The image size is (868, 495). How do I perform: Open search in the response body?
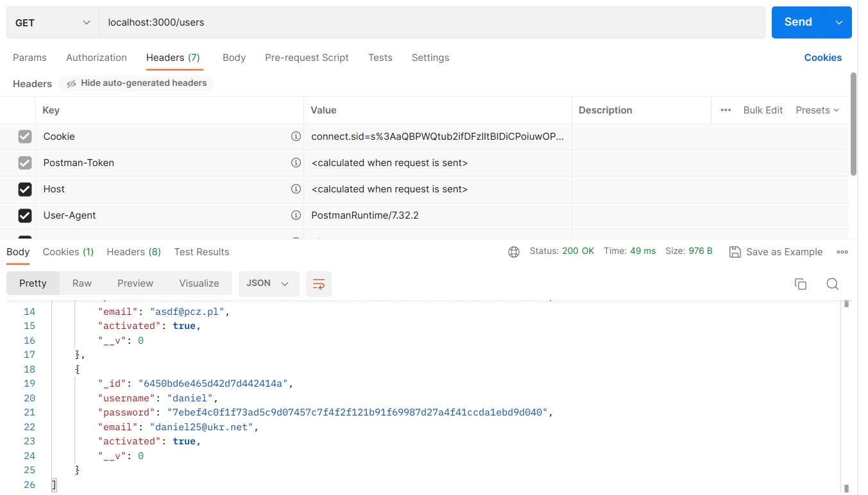832,284
